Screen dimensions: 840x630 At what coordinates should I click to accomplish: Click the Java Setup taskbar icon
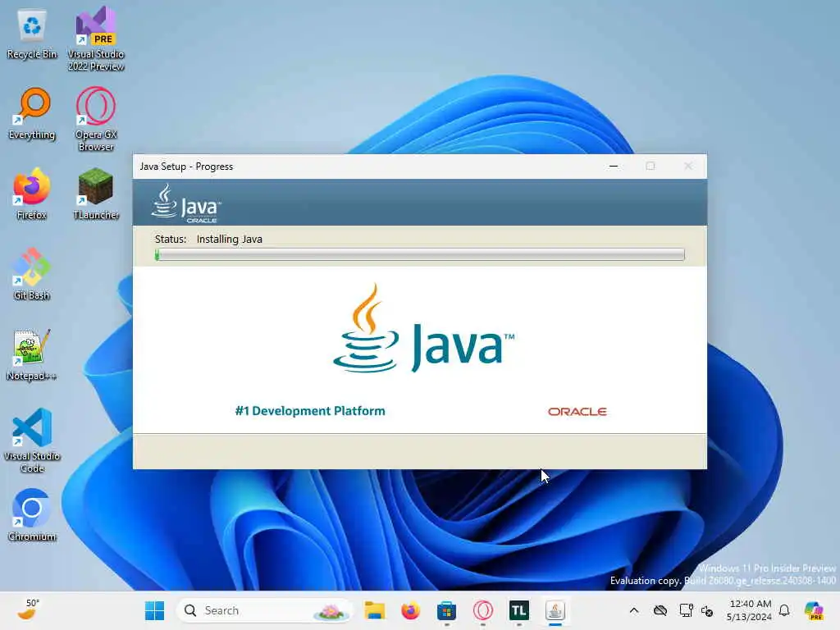click(555, 610)
